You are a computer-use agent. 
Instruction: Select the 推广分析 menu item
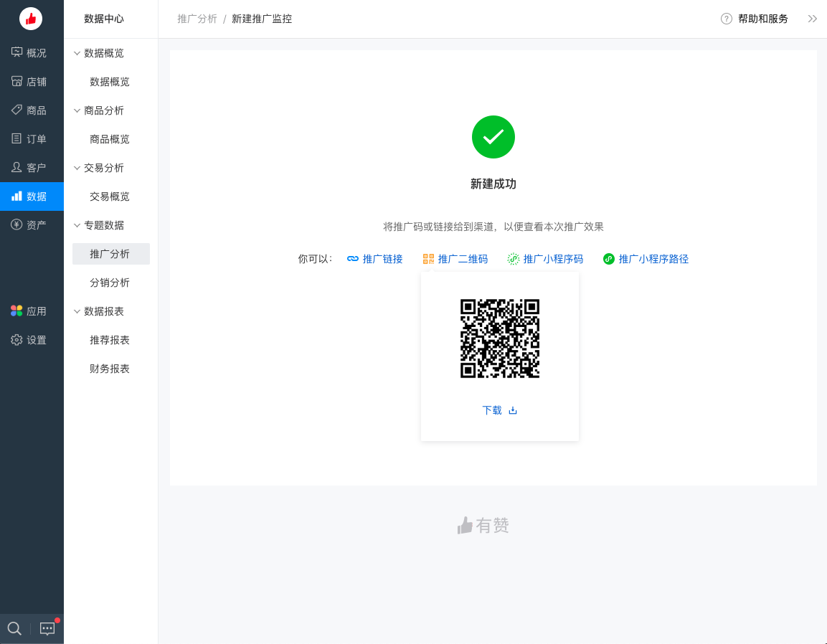pos(110,254)
